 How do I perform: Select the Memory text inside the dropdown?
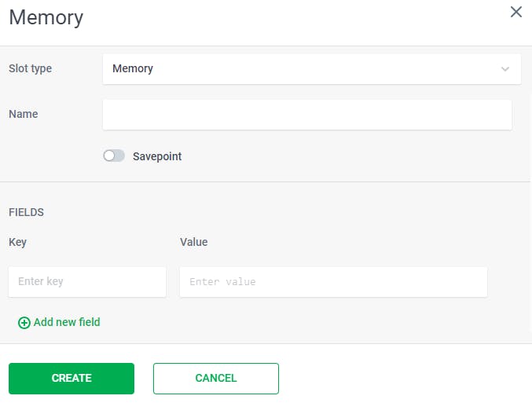[133, 68]
